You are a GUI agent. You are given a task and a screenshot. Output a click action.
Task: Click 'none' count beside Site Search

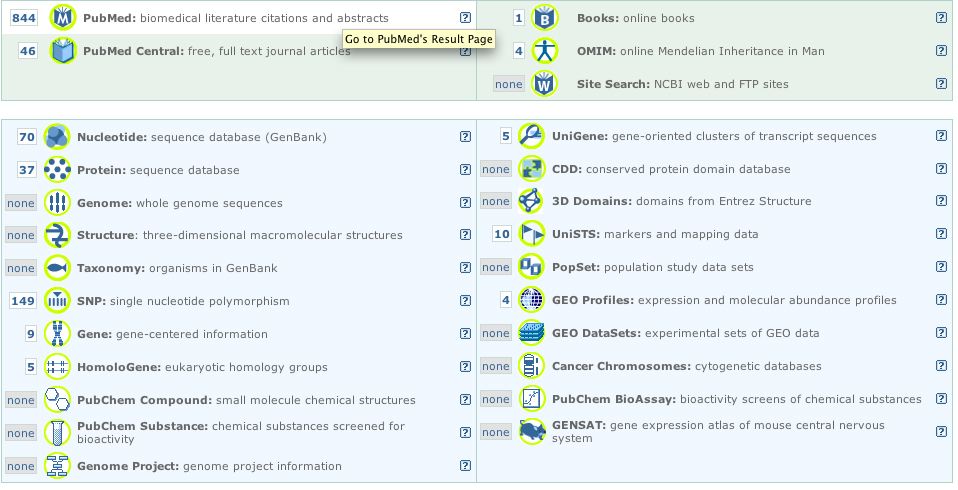[x=509, y=84]
